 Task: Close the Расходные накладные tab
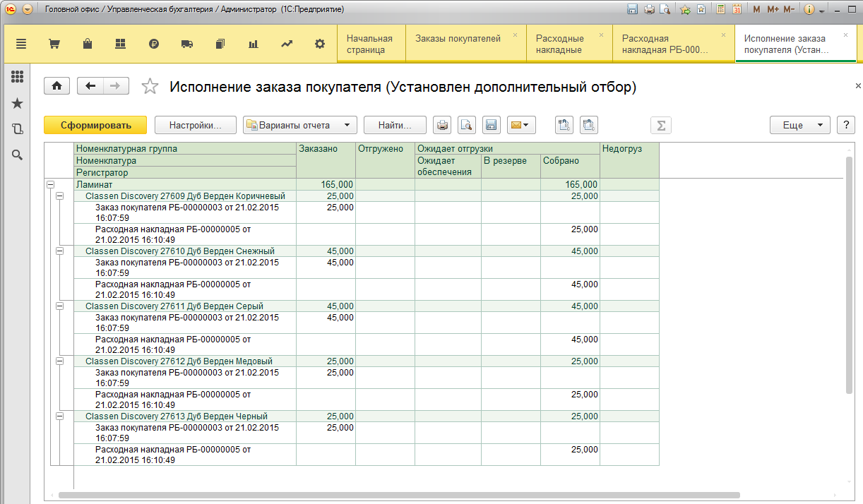pos(601,35)
